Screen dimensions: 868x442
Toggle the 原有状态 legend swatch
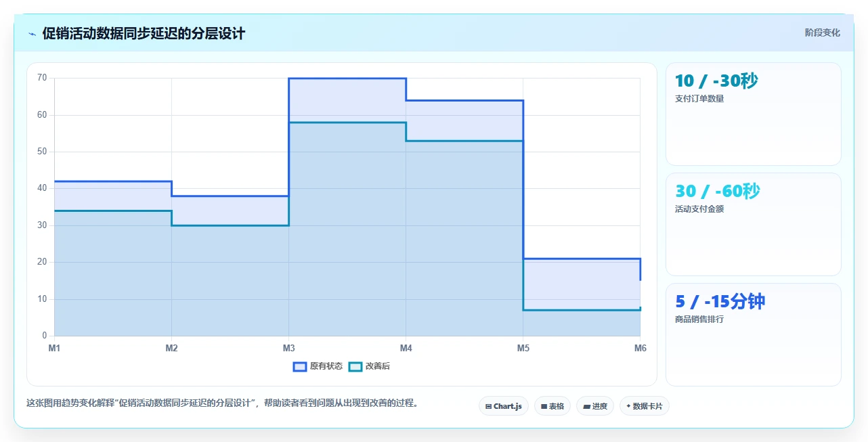(300, 366)
